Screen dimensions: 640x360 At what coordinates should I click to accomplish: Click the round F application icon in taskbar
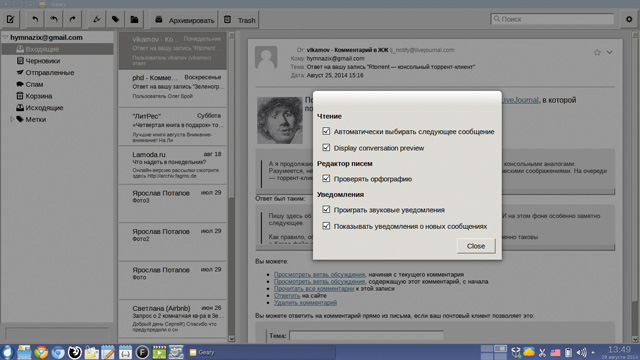(x=142, y=352)
